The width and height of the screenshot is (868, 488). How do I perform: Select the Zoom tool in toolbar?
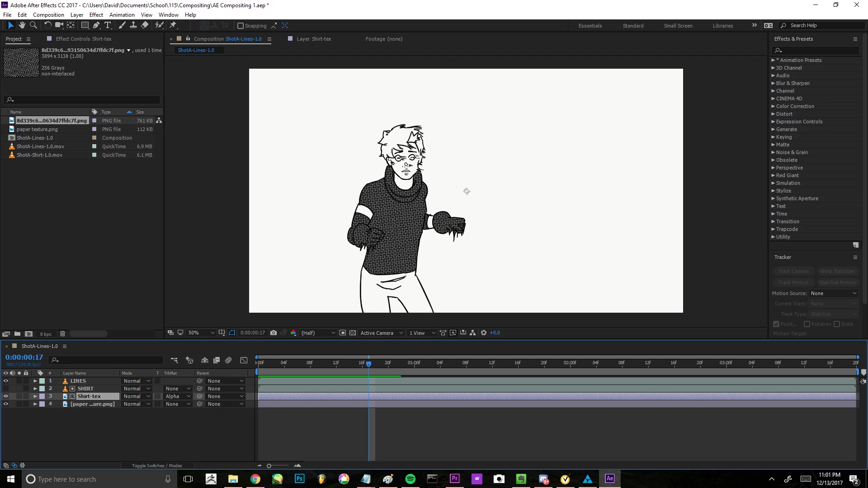click(x=33, y=25)
